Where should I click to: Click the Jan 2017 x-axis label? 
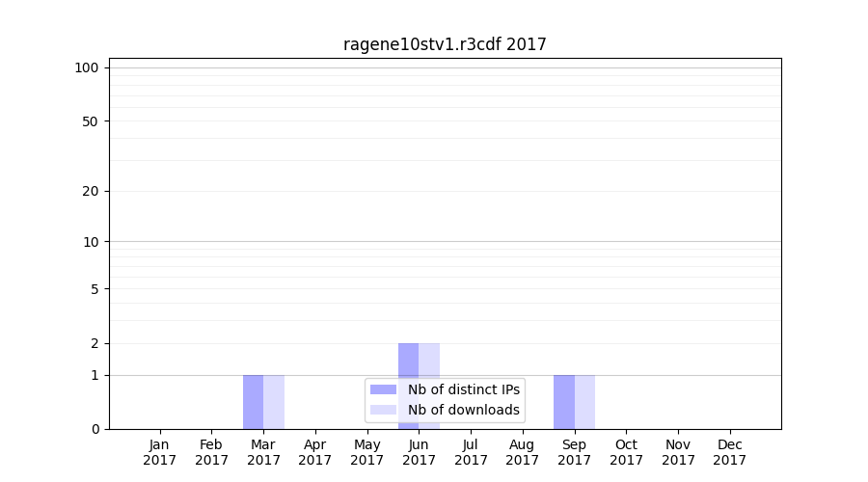[x=160, y=452]
